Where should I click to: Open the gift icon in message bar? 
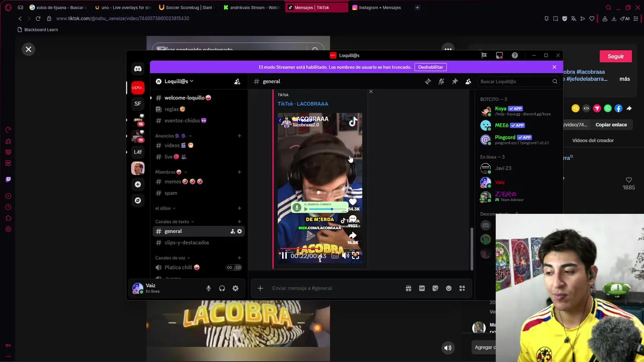tap(409, 288)
